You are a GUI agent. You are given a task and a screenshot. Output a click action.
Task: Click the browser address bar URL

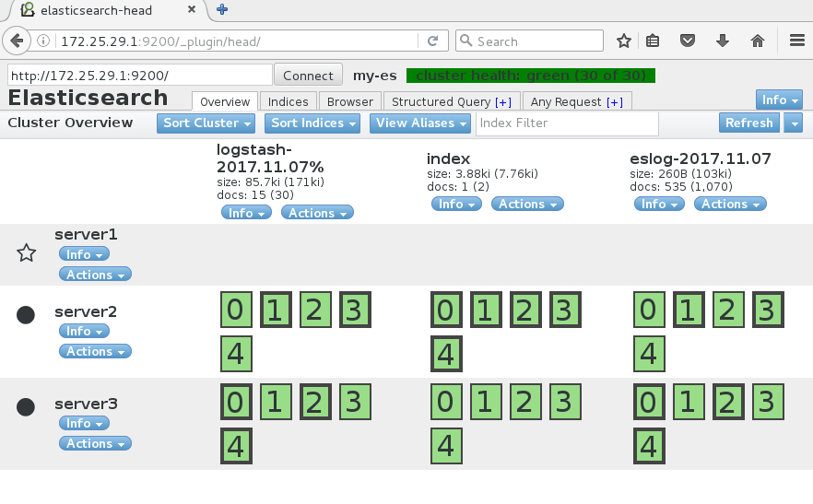tap(160, 41)
